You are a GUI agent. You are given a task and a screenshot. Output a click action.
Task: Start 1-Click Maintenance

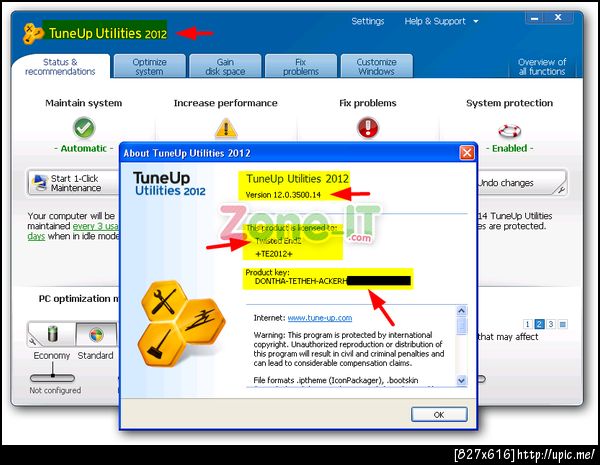[x=73, y=183]
